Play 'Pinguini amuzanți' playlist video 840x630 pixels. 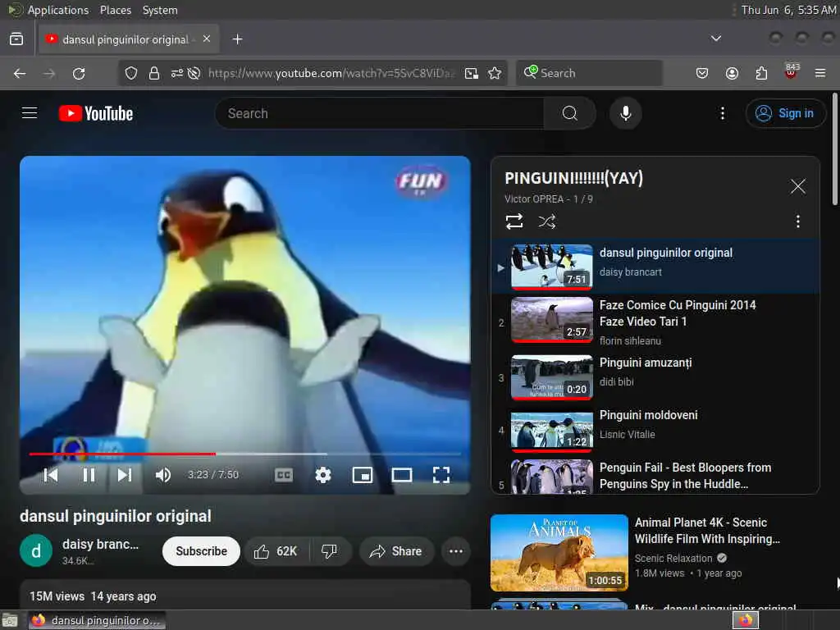click(x=655, y=377)
